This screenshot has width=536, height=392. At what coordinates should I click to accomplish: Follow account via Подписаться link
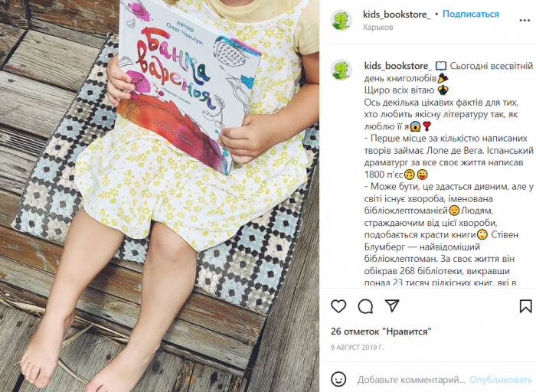[x=470, y=14]
